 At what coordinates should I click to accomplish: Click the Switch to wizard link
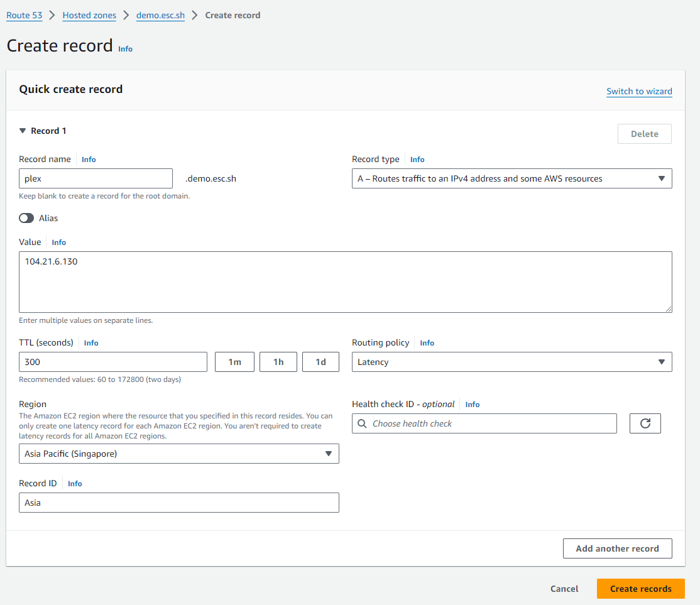pyautogui.click(x=639, y=91)
